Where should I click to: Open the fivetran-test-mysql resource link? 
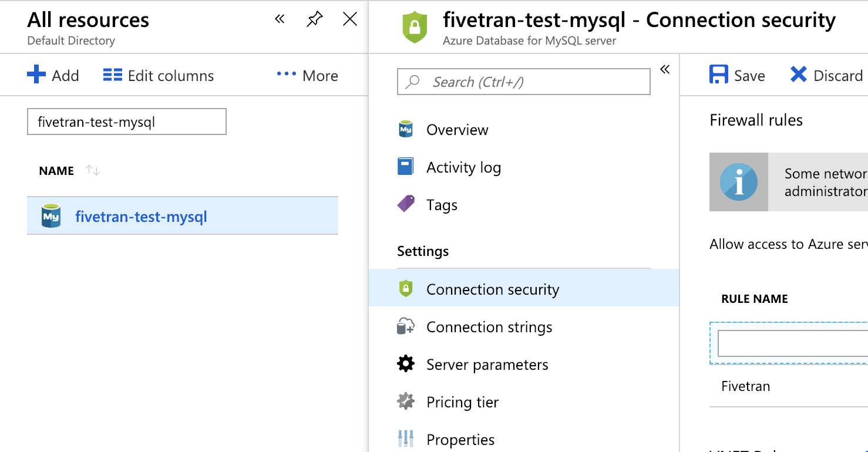pos(142,217)
